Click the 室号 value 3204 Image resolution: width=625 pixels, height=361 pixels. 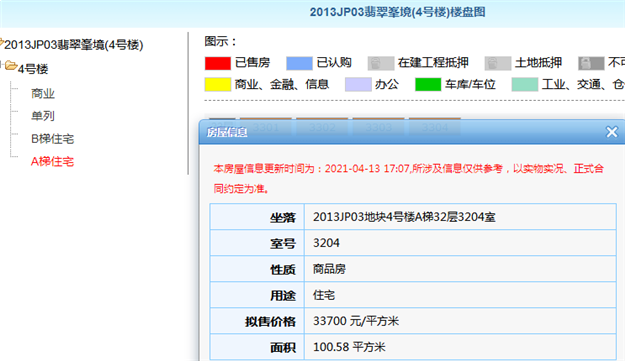pyautogui.click(x=326, y=243)
